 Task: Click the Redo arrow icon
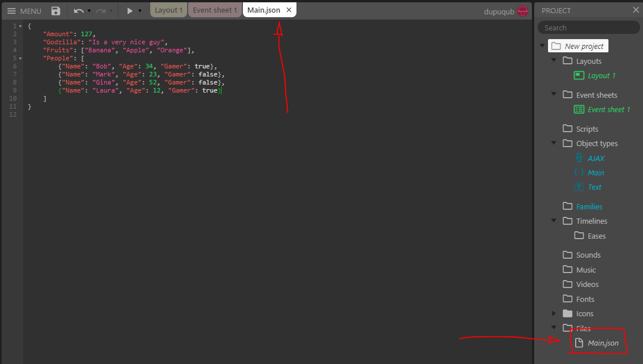(x=101, y=11)
